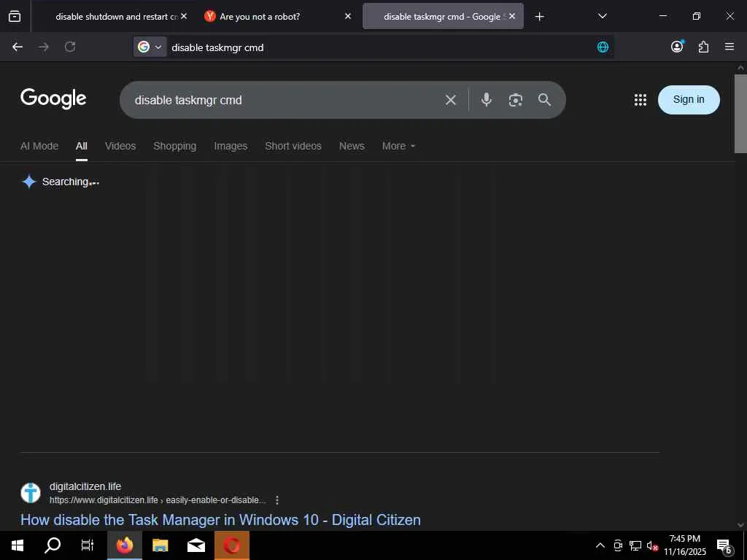Expand the More search filters menu
The height and width of the screenshot is (560, 747).
pos(398,146)
